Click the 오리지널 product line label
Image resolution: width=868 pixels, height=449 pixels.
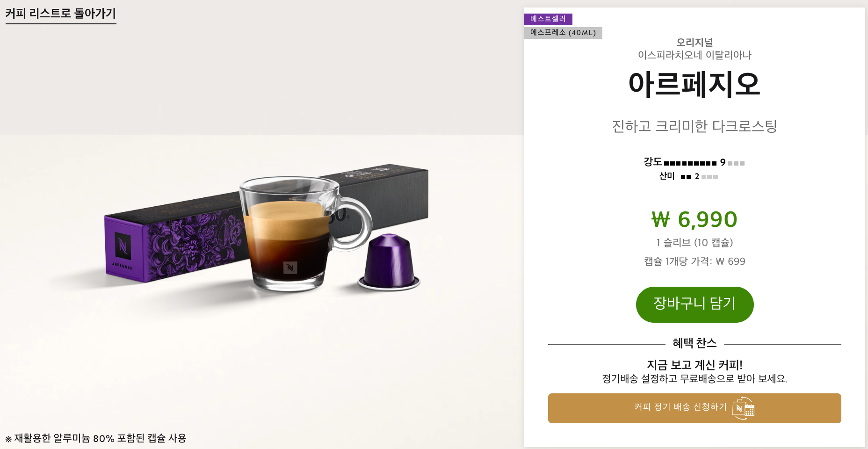[694, 43]
